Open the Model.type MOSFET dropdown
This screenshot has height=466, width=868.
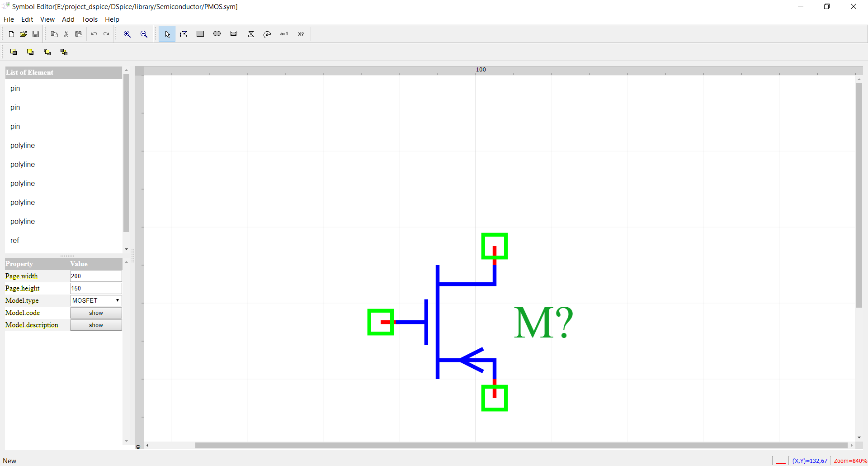96,300
